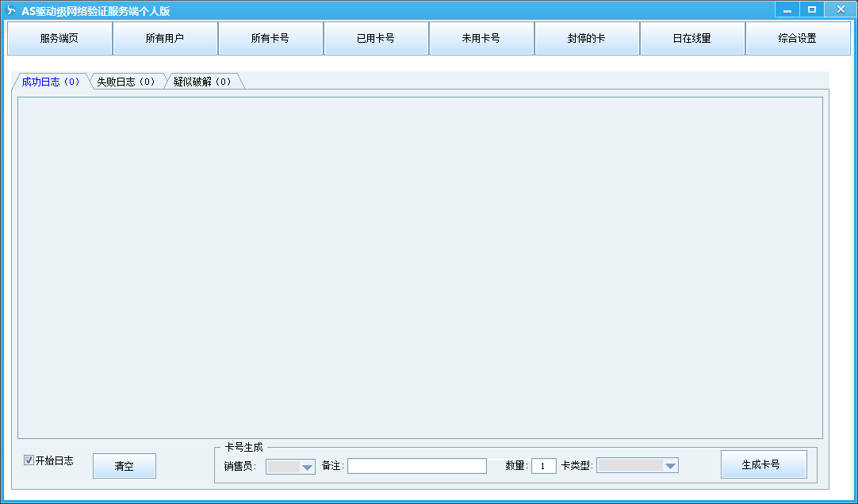858x504 pixels.
Task: Switch to the 成功日志 tab
Action: (x=50, y=82)
